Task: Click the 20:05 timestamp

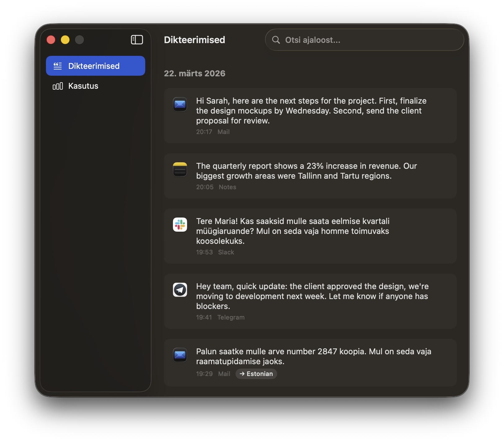Action: 205,187
